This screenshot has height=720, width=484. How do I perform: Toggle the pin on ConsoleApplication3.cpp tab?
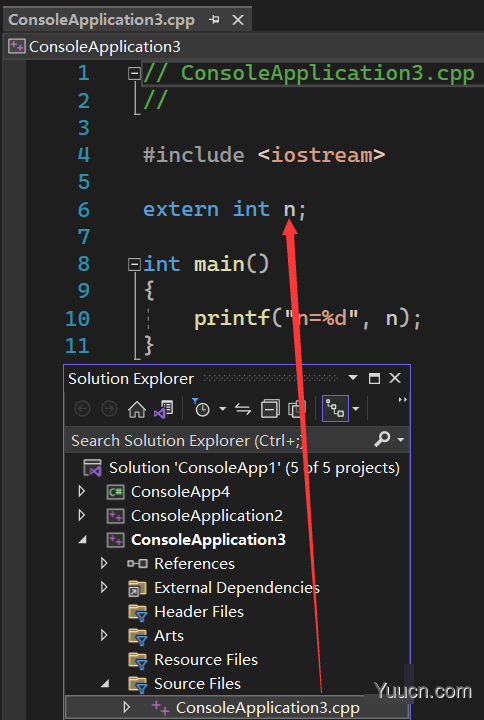point(214,20)
